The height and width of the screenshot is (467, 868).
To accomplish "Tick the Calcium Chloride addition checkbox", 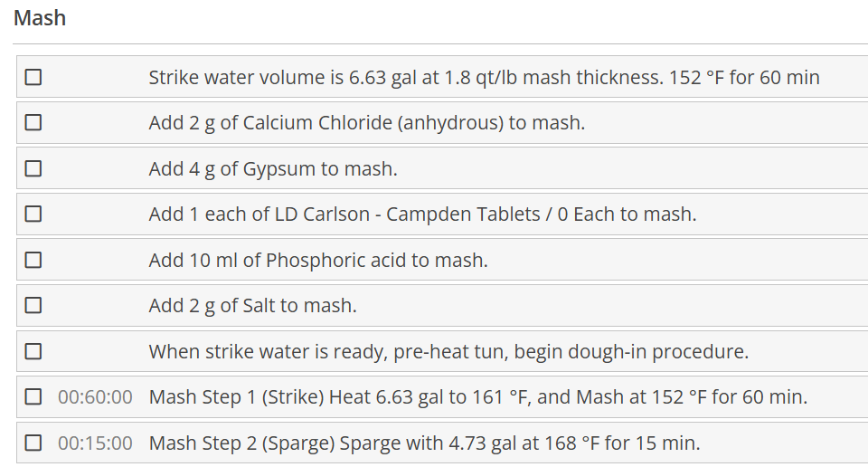I will click(33, 122).
